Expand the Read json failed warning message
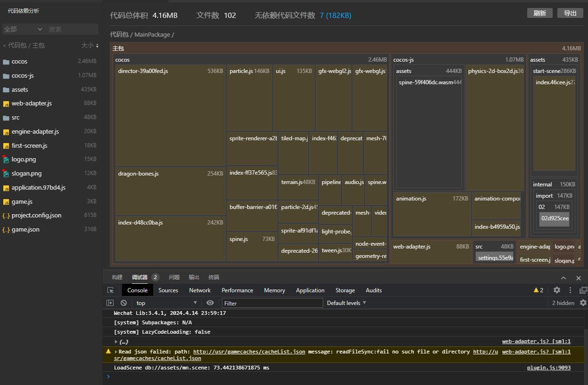Image resolution: width=588 pixels, height=385 pixels. 116,352
